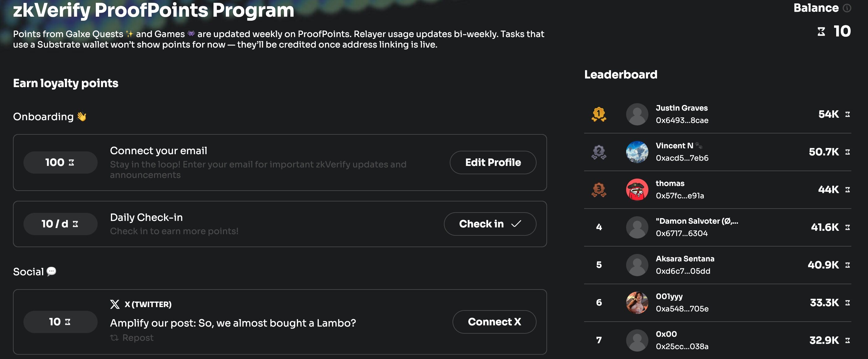Click the X (Twitter) logo icon
Viewport: 868px width, 359px height.
[115, 304]
